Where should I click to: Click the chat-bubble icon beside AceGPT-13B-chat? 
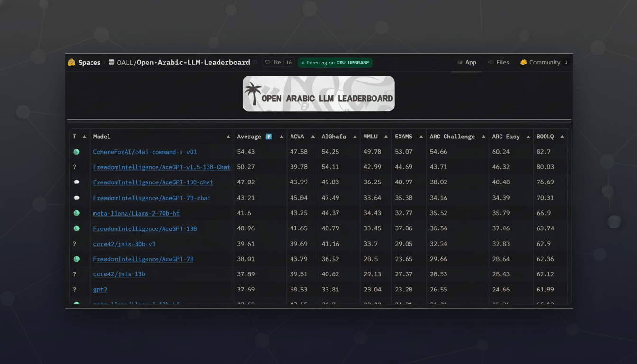pyautogui.click(x=76, y=182)
